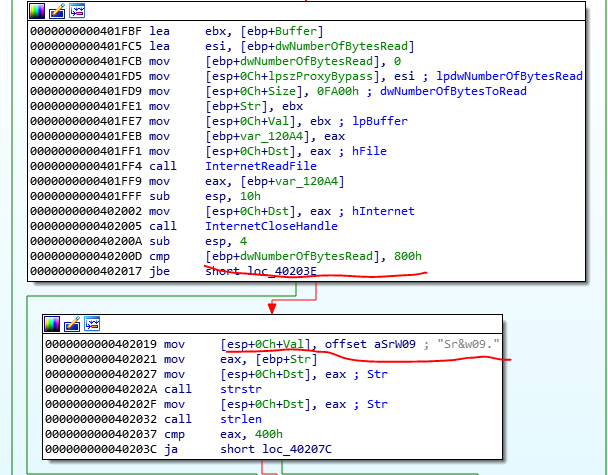The width and height of the screenshot is (608, 475).
Task: Click the dwNumberOfBytesToRead comment
Action: 453,91
